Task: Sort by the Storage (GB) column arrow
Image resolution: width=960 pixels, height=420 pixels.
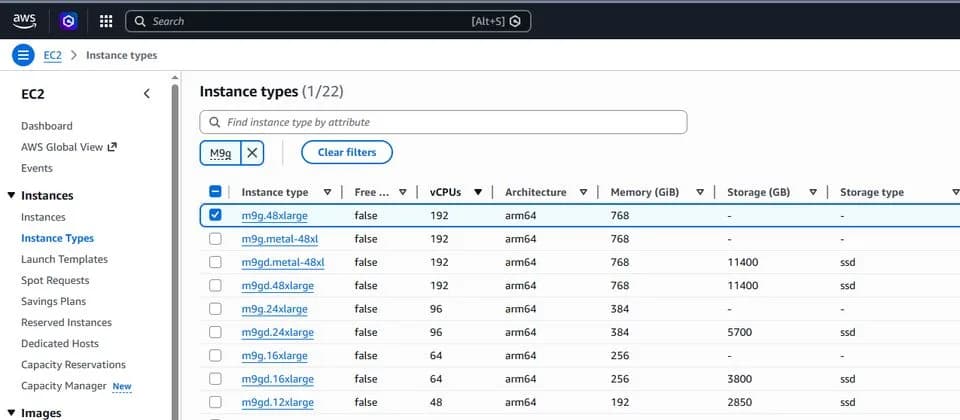Action: [813, 192]
